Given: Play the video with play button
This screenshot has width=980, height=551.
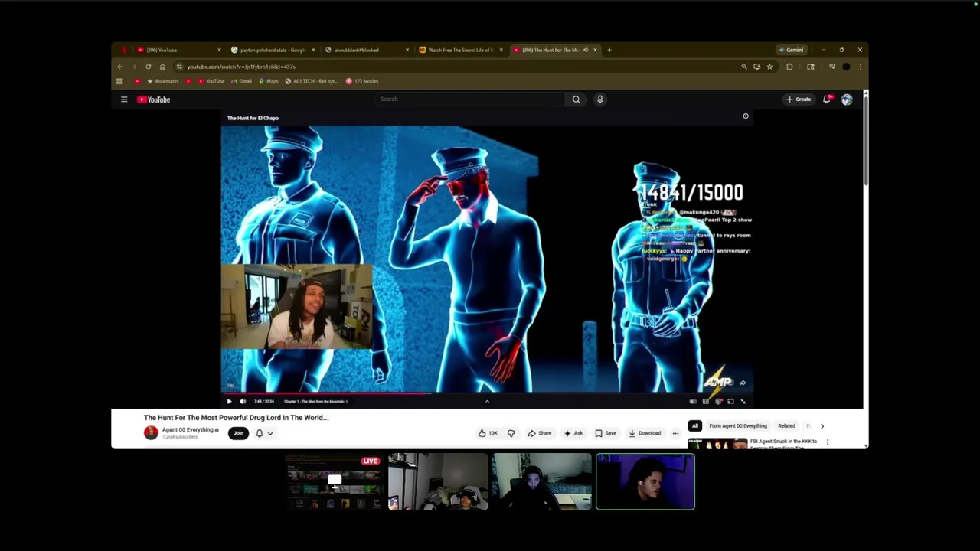Looking at the screenshot, I should point(229,401).
